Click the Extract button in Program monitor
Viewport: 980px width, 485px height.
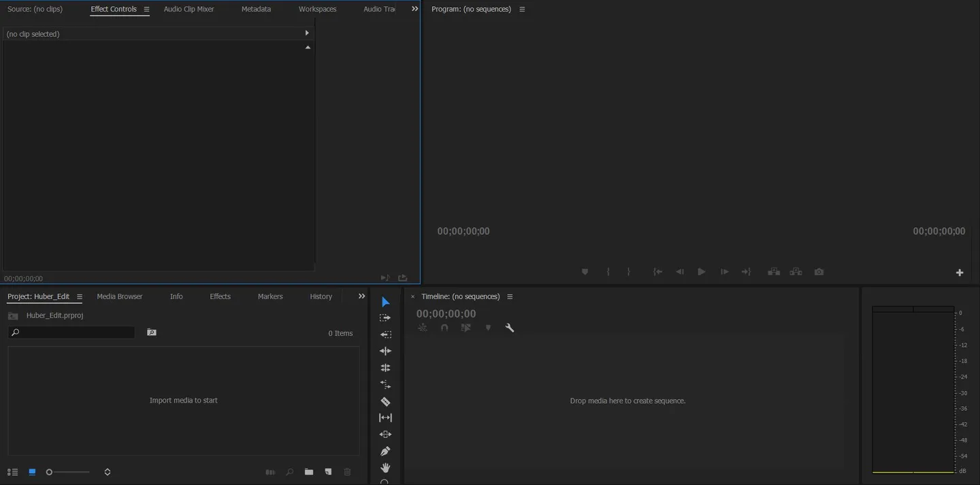(796, 272)
